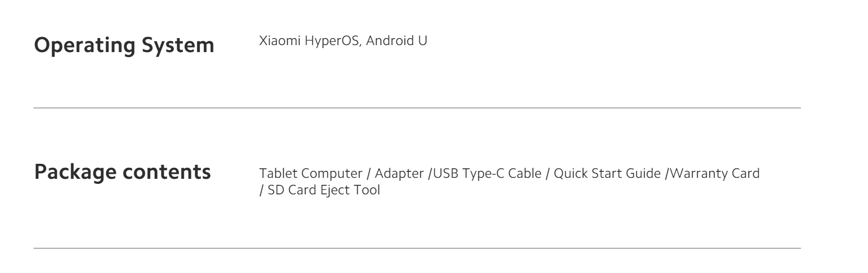Click the word Tablet
Image resolution: width=868 pixels, height=273 pixels.
(x=278, y=173)
